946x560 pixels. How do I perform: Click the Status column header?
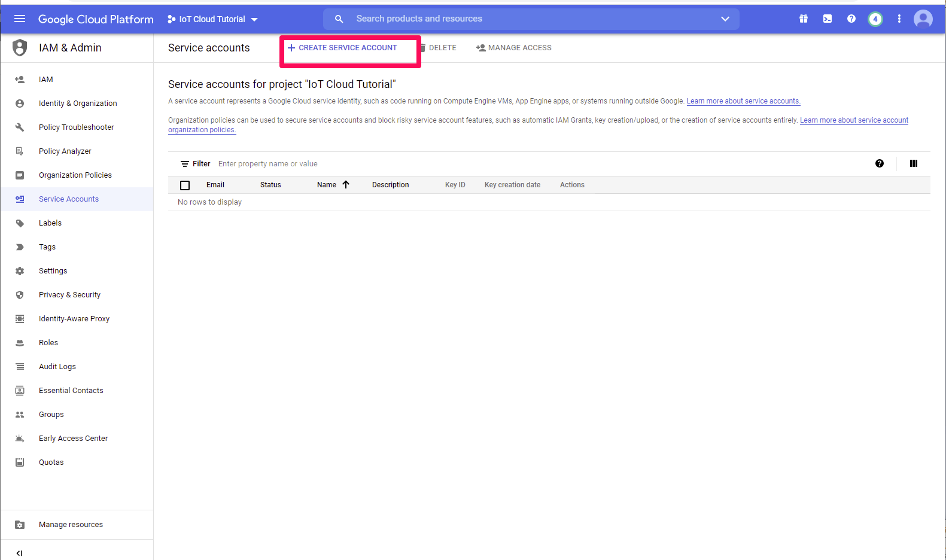click(270, 185)
